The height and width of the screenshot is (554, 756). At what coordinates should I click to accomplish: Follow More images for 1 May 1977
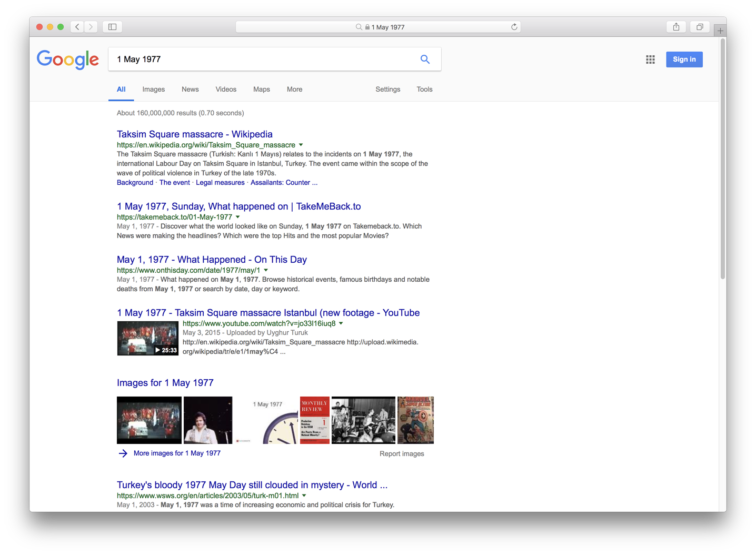pyautogui.click(x=177, y=453)
